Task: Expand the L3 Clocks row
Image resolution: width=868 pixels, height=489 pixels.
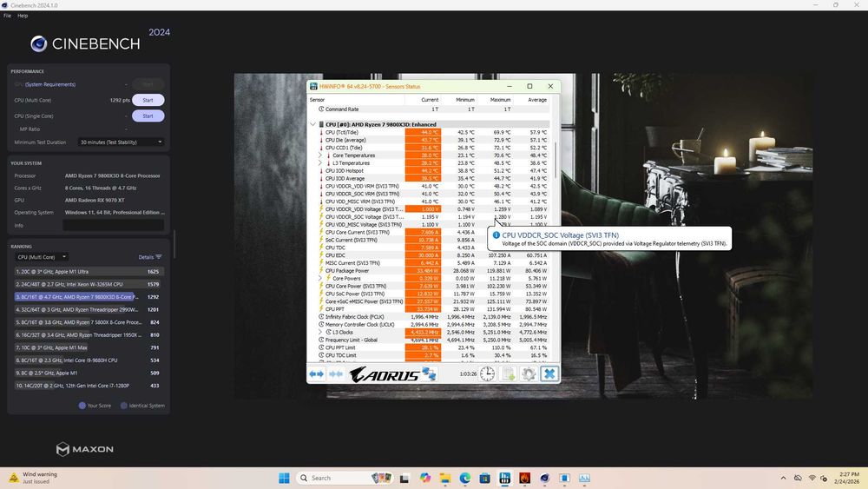Action: (x=320, y=333)
